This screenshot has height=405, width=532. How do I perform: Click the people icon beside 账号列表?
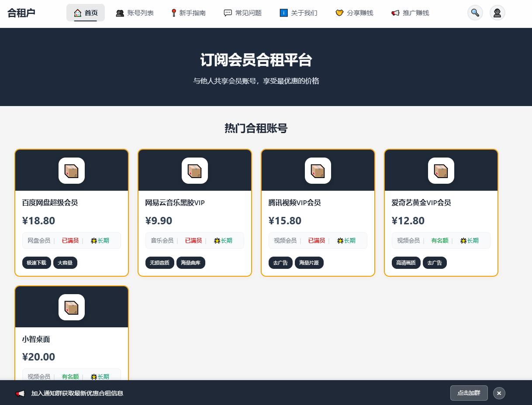(x=120, y=13)
